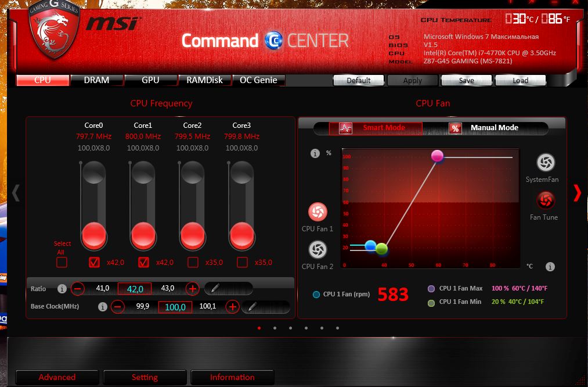Click the blue CC Command Center logo
588x387 pixels.
(x=273, y=41)
